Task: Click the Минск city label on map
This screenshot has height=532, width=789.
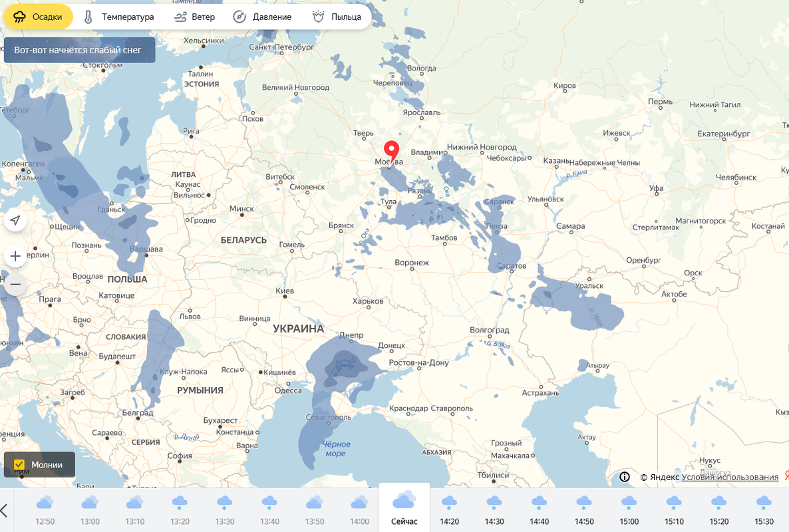Action: point(241,208)
